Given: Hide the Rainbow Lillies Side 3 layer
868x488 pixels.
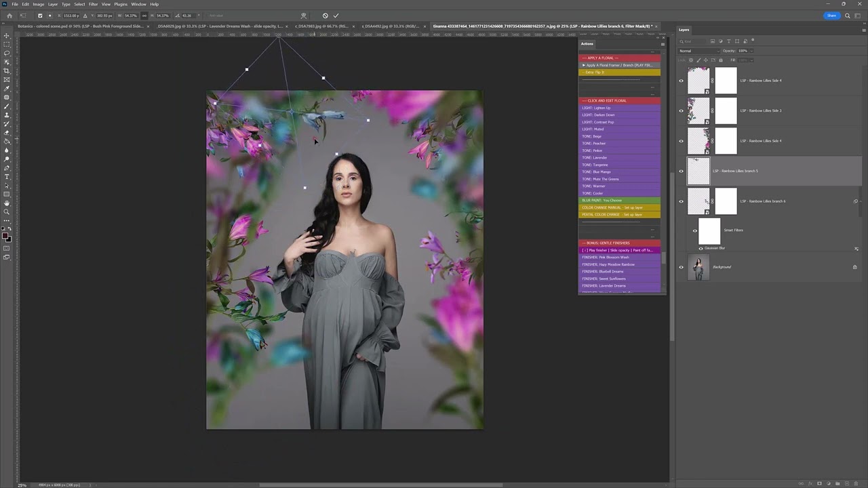Looking at the screenshot, I should point(682,110).
